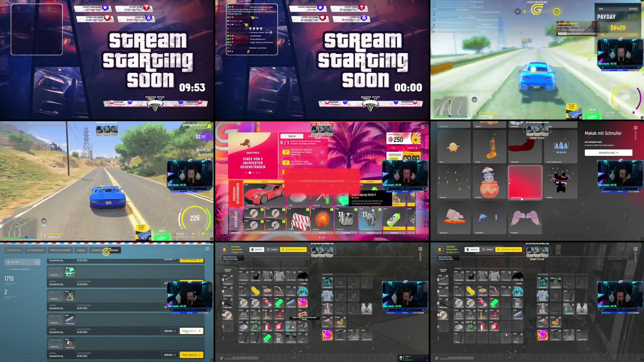This screenshot has height=362, width=644.
Task: Click the Level + button in battle pass
Action: (x=395, y=148)
